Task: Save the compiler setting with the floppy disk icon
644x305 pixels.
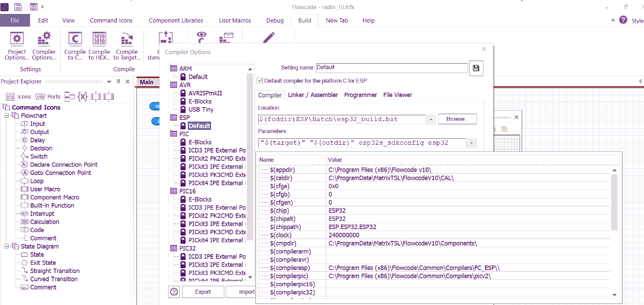Action: [x=476, y=68]
